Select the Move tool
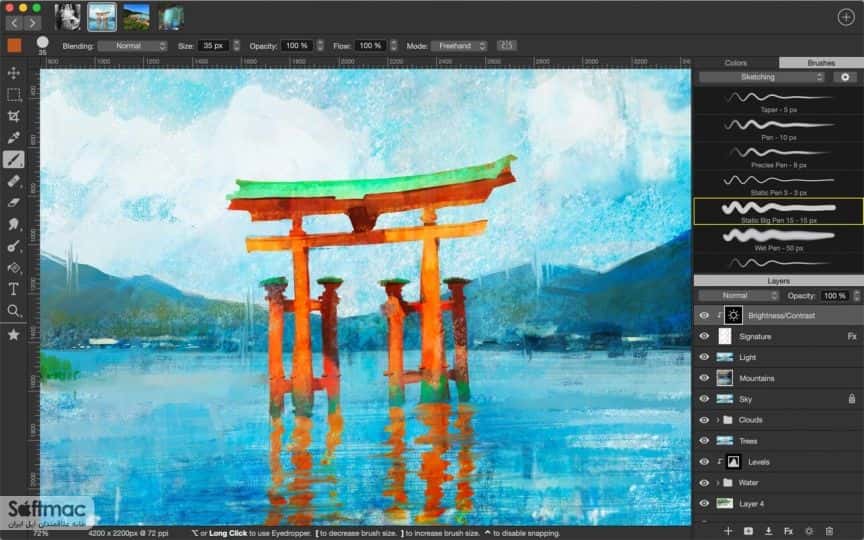This screenshot has height=540, width=864. [14, 73]
